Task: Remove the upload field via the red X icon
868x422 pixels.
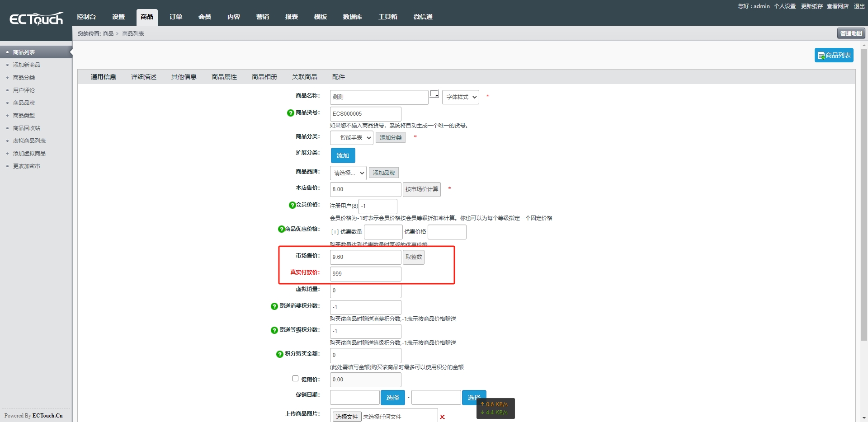Action: tap(442, 417)
